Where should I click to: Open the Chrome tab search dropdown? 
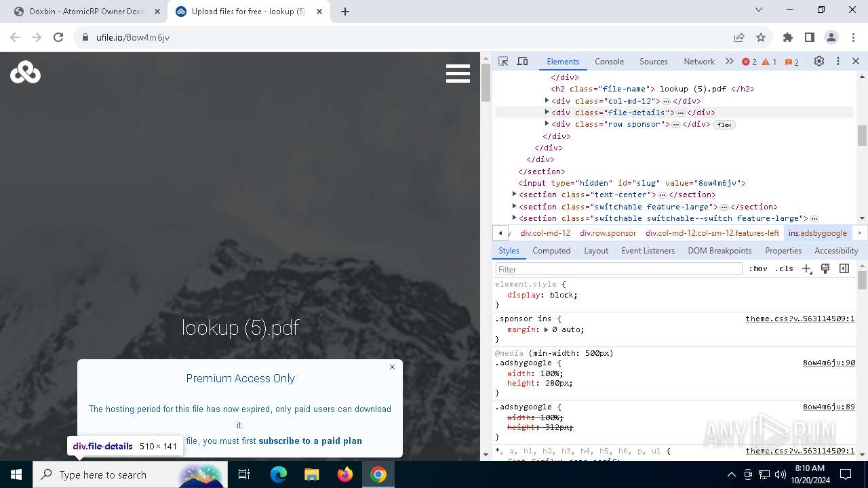pos(759,10)
